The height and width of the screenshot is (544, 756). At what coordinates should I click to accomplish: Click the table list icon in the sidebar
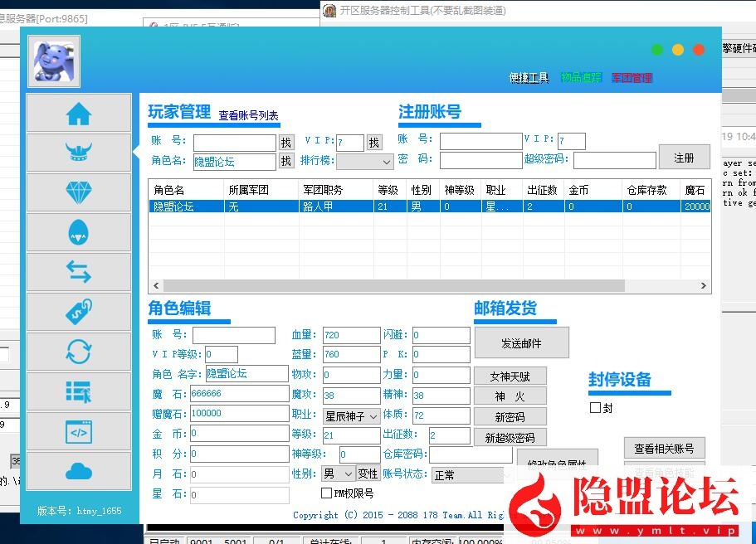pos(79,391)
